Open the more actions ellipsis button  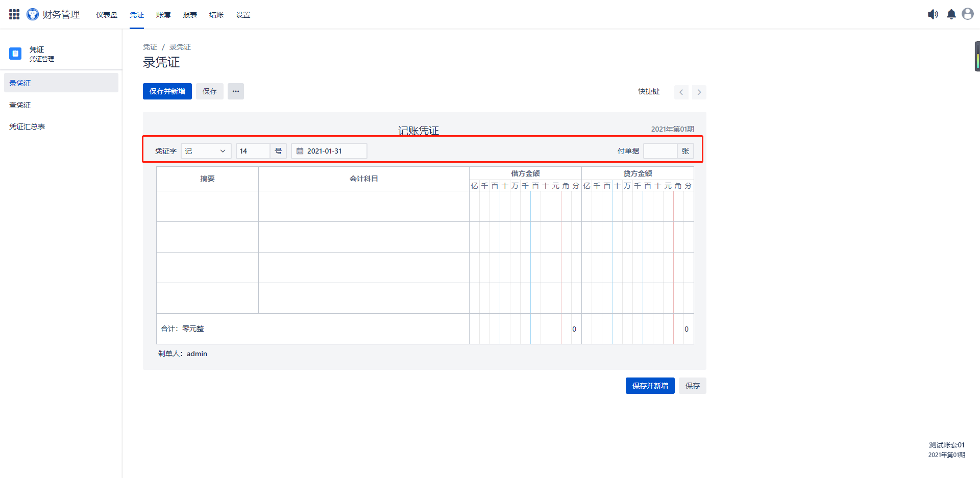tap(236, 91)
